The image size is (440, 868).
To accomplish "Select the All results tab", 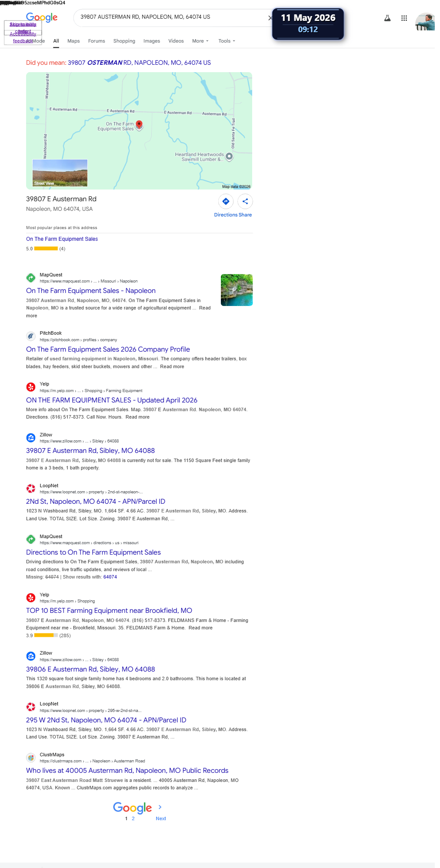I will (x=56, y=41).
